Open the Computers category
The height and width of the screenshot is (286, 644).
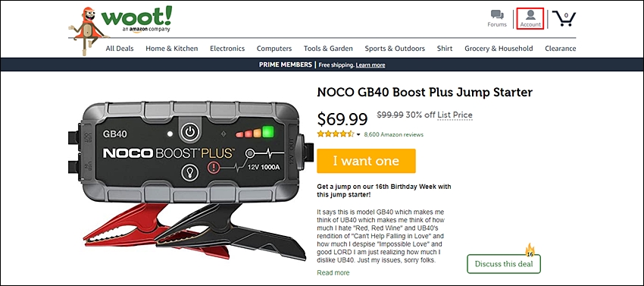pyautogui.click(x=274, y=49)
